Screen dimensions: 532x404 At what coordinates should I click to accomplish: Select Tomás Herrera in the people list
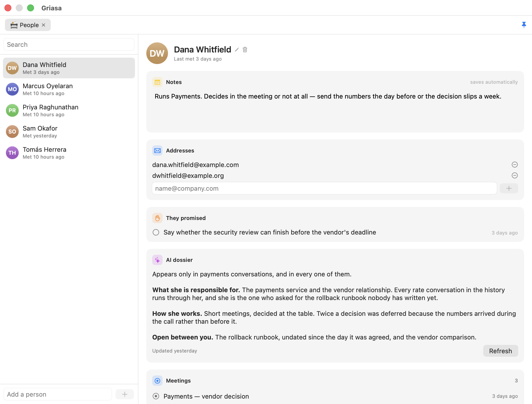(69, 153)
